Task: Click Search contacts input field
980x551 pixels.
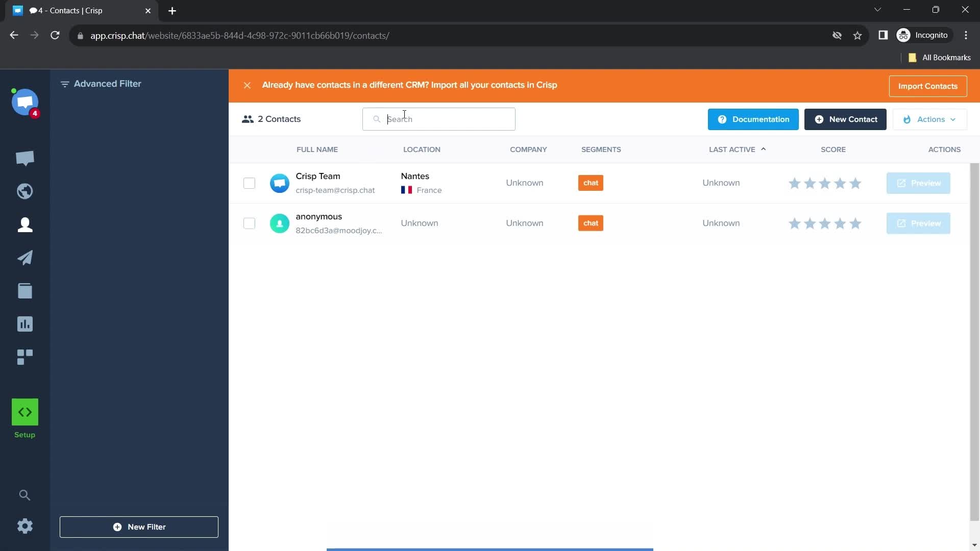Action: click(439, 118)
